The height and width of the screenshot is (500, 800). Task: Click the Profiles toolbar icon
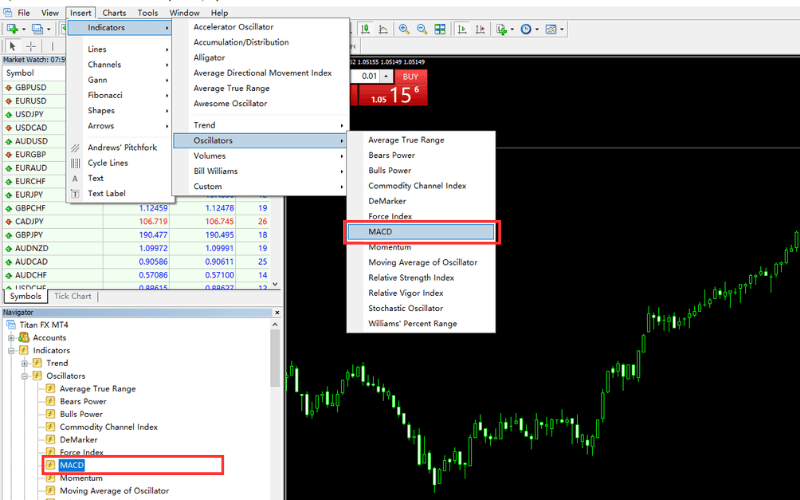[37, 29]
